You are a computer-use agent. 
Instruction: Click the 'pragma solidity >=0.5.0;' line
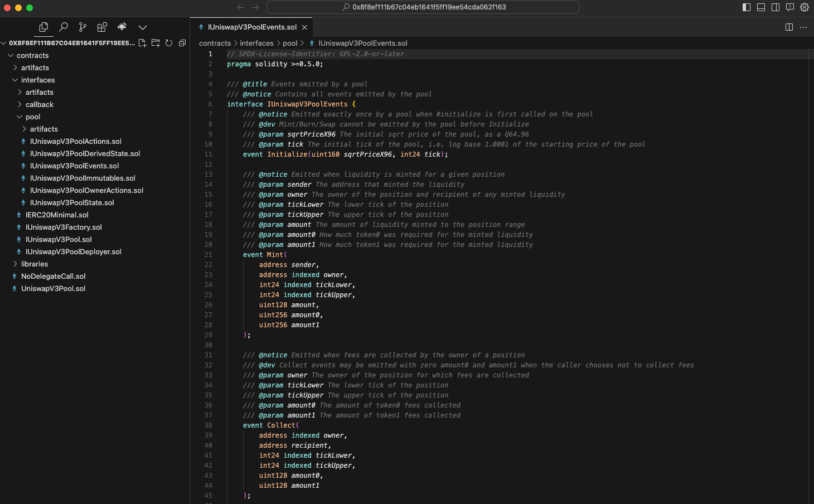(x=275, y=64)
